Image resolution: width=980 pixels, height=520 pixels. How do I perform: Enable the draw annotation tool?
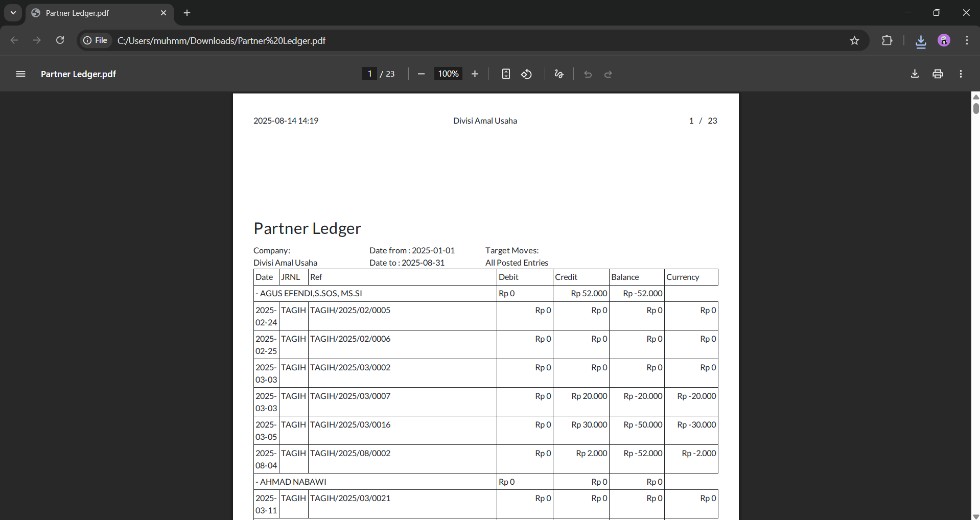pyautogui.click(x=558, y=74)
